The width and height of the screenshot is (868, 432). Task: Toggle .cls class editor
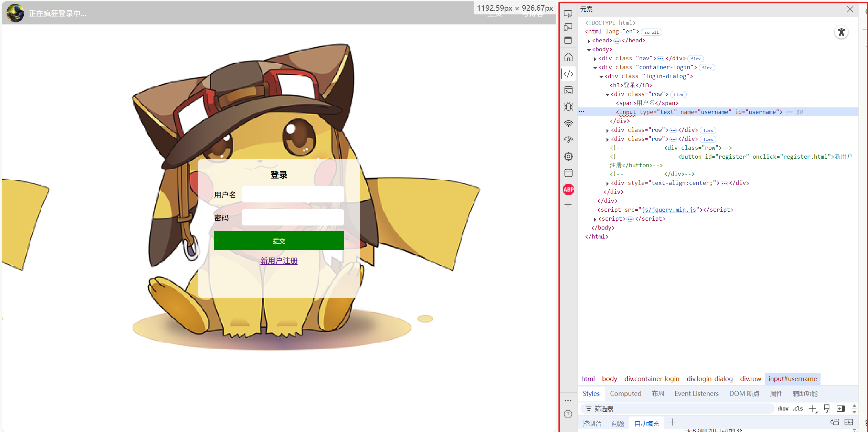[x=797, y=409]
